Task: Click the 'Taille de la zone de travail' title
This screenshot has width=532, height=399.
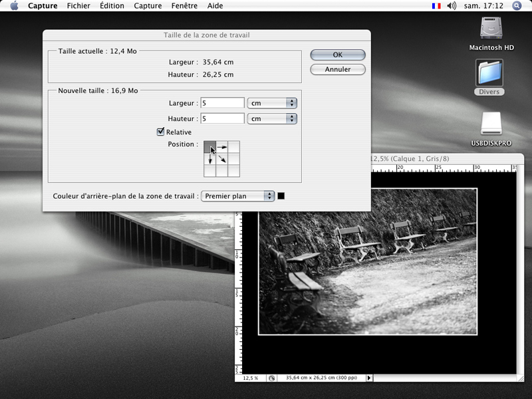Action: [x=207, y=35]
